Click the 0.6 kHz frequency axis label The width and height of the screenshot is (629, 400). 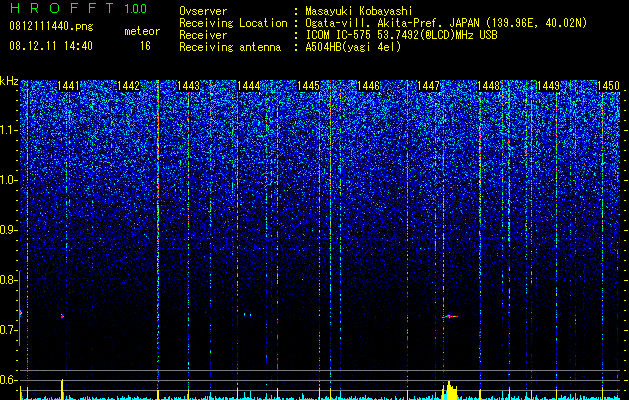click(6, 380)
